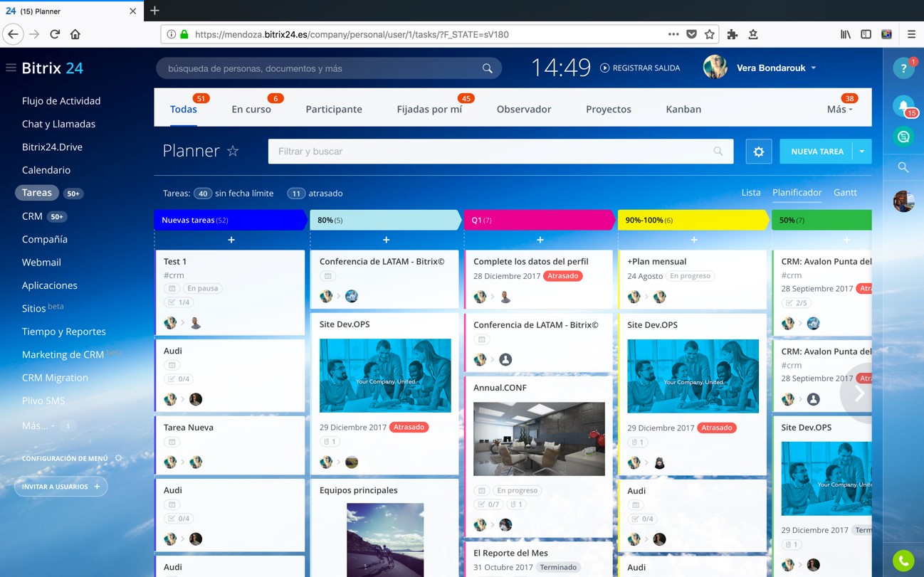Open checklist 0/7 on Annual.CONF card

488,504
